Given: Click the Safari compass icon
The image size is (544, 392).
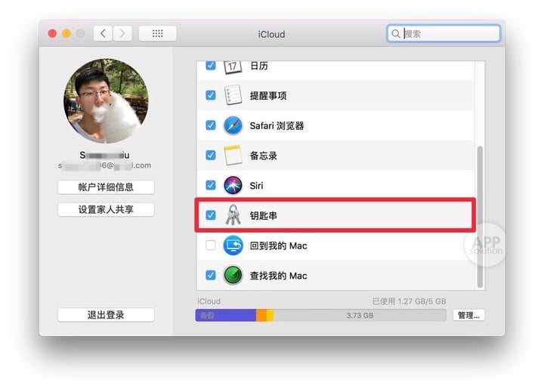Looking at the screenshot, I should (233, 125).
